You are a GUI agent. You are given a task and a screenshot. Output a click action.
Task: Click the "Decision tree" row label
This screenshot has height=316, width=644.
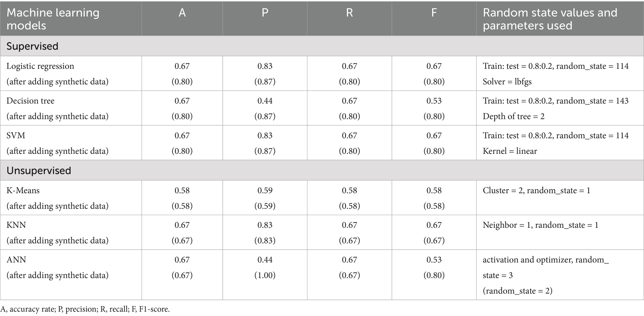coord(31,101)
